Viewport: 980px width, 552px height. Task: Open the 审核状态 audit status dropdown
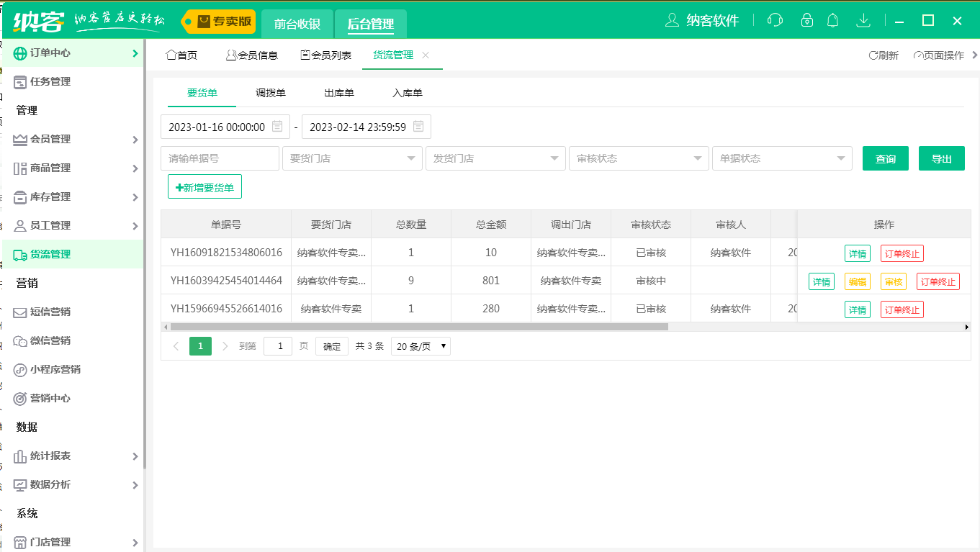pos(638,158)
